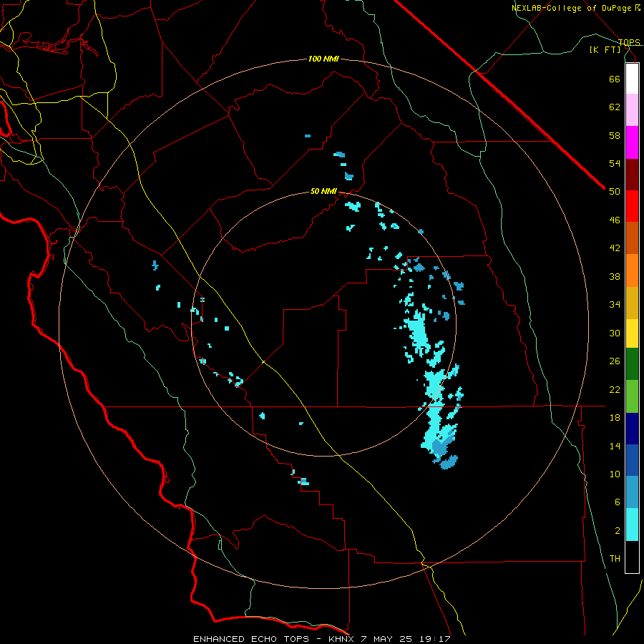Image resolution: width=644 pixels, height=644 pixels.
Task: Click the 2 legend value
Action: point(618,531)
